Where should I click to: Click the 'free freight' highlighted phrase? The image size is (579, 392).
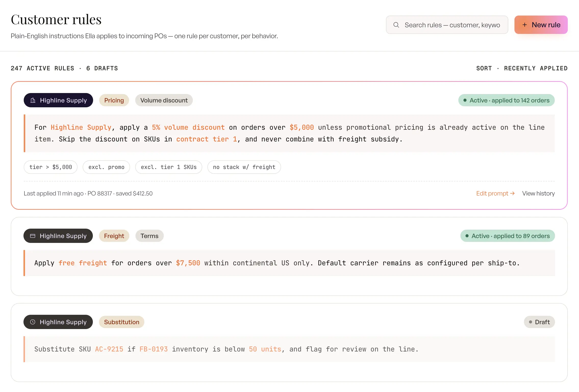(x=83, y=263)
